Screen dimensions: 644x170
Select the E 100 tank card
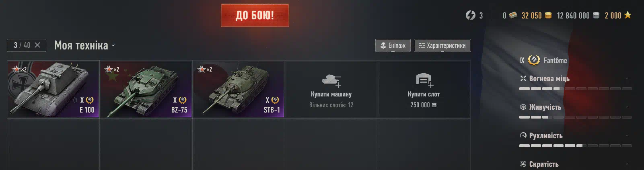pos(53,89)
